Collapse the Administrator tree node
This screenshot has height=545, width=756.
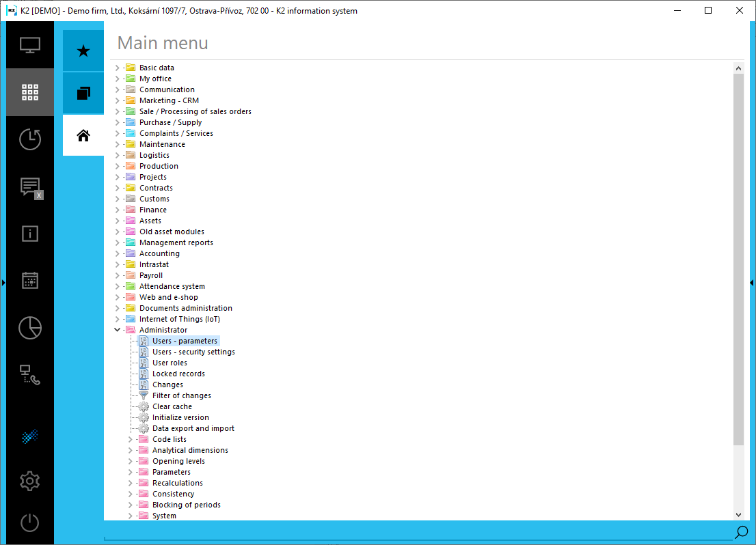[x=117, y=329]
